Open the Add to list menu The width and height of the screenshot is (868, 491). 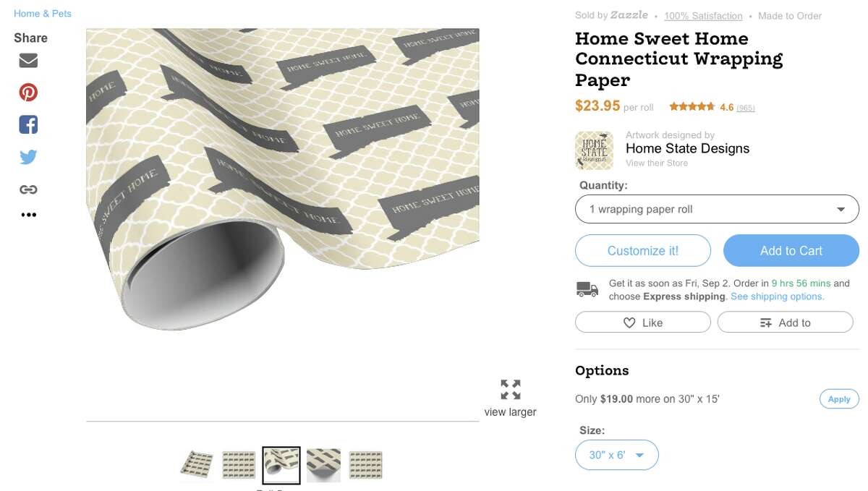(786, 323)
